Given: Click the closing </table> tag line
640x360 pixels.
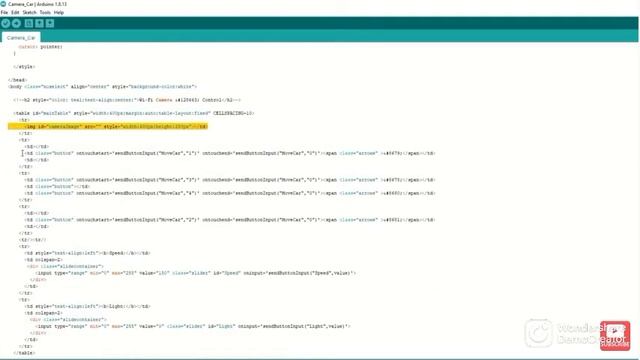Looking at the screenshot, I should (x=24, y=353).
